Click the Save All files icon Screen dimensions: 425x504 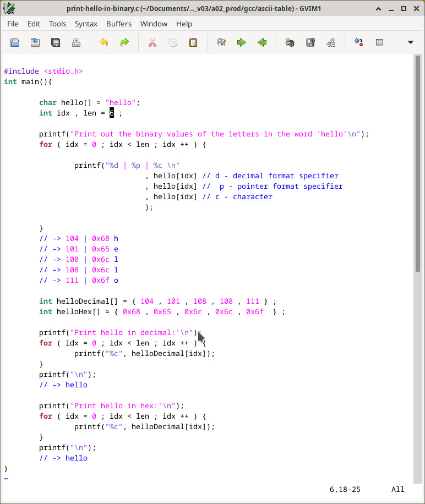[56, 42]
